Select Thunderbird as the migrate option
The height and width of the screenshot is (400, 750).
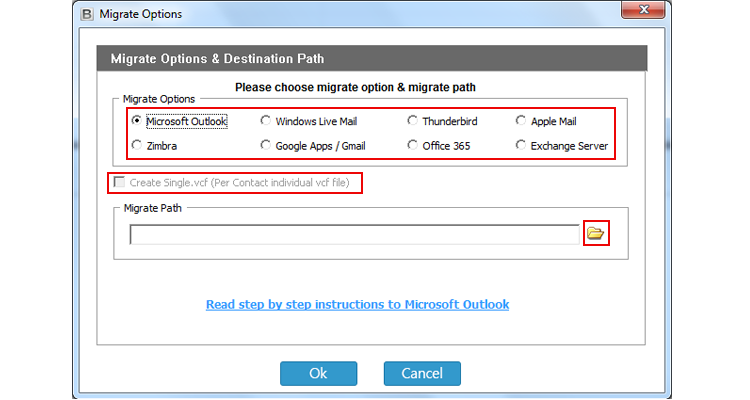[x=412, y=121]
